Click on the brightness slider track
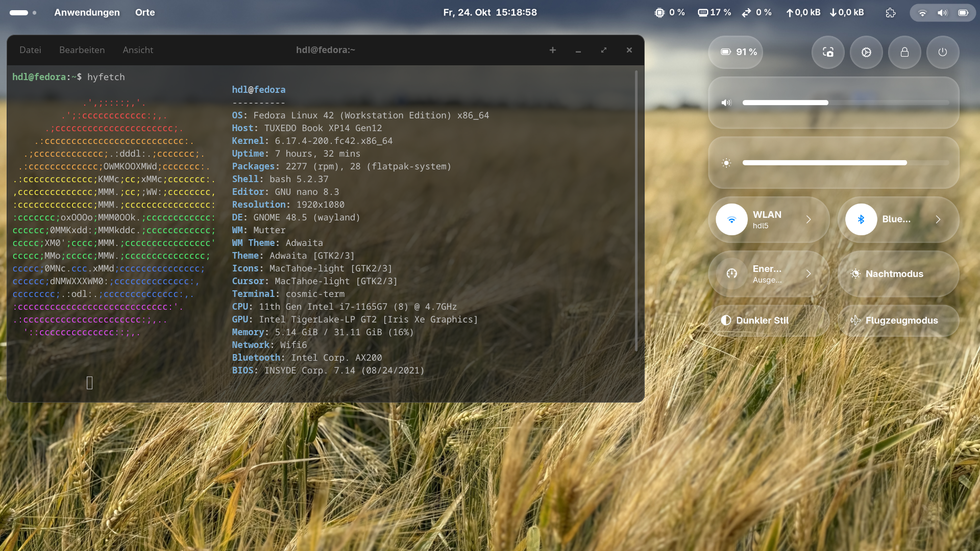980x551 pixels. (x=845, y=163)
